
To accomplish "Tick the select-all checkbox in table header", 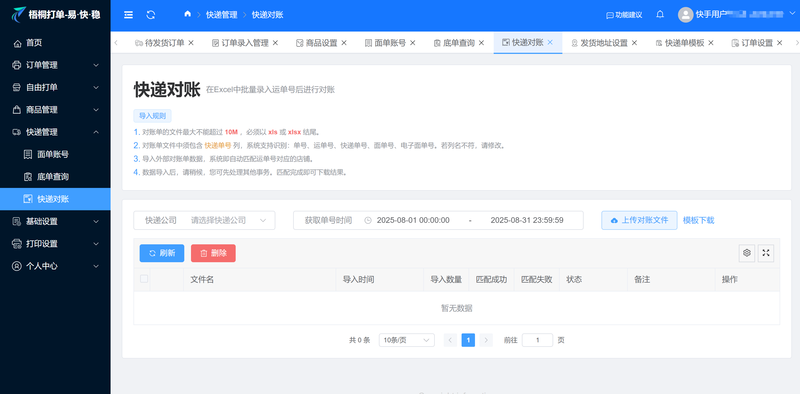I will pyautogui.click(x=144, y=279).
